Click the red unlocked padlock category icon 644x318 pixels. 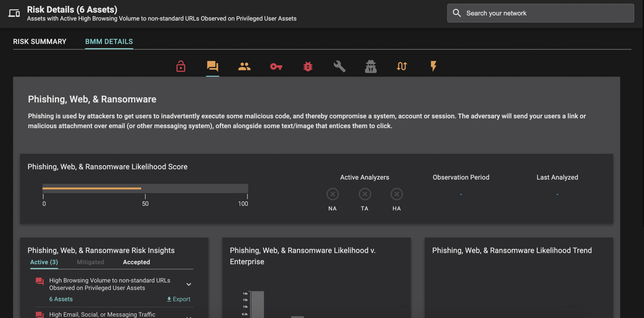pyautogui.click(x=181, y=66)
